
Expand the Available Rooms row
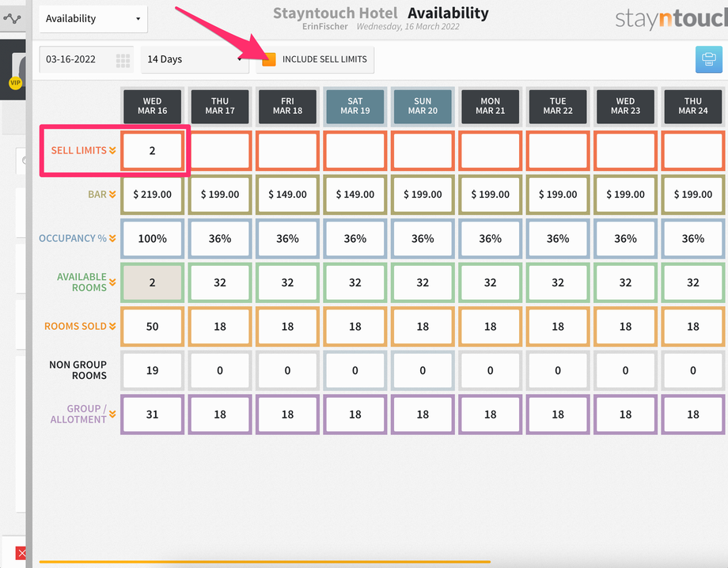[x=112, y=282]
